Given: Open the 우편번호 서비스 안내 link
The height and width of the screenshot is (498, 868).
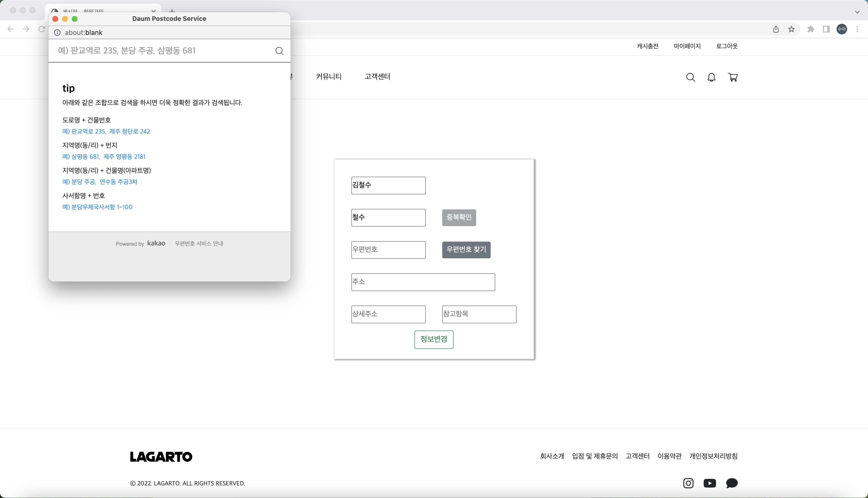Looking at the screenshot, I should (199, 243).
